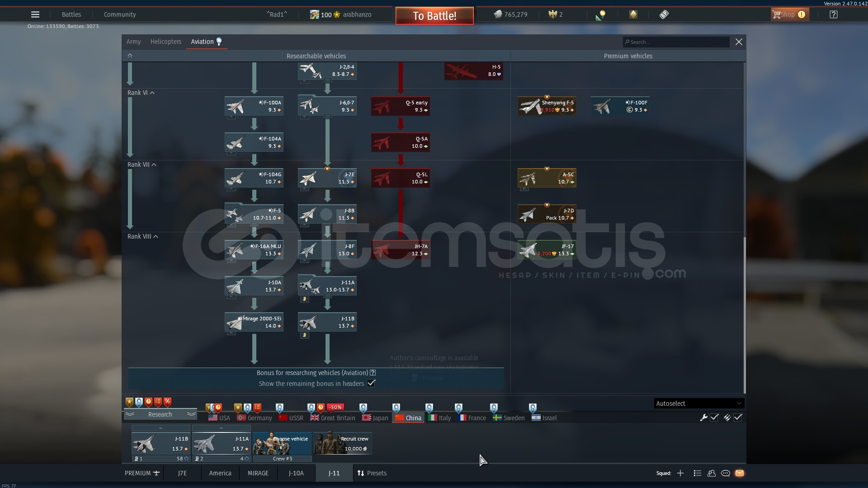Select the J-11B crew slot

(x=161, y=444)
